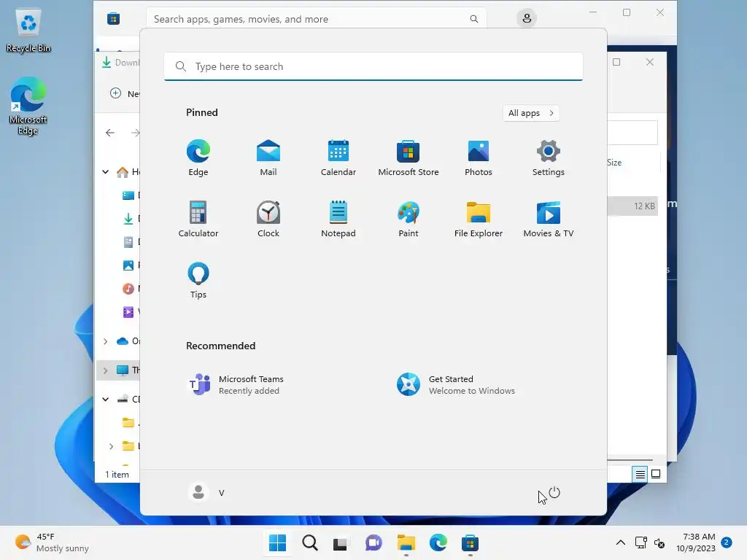Viewport: 747px width, 560px height.
Task: Open the clock and date panel
Action: 695,542
